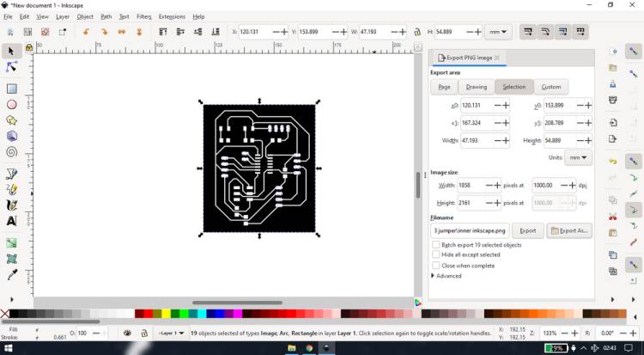Increase the export image Width pixels

coord(497,185)
